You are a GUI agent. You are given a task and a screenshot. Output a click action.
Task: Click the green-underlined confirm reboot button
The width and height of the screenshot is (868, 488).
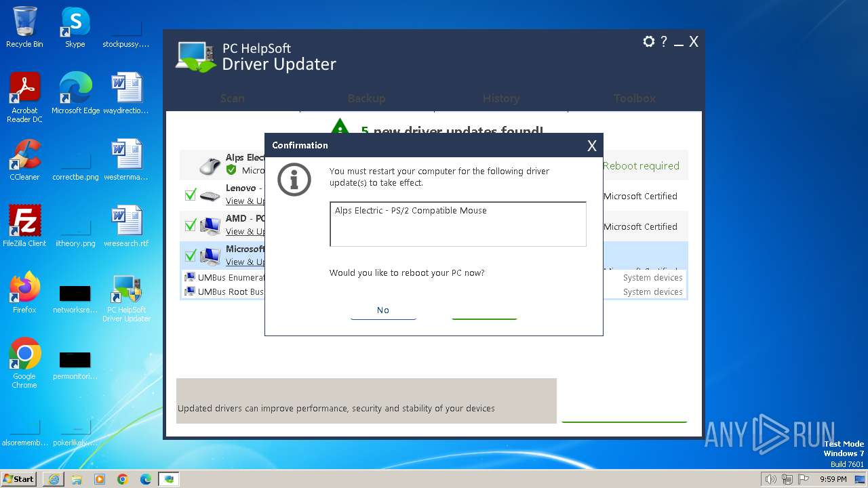pyautogui.click(x=484, y=310)
